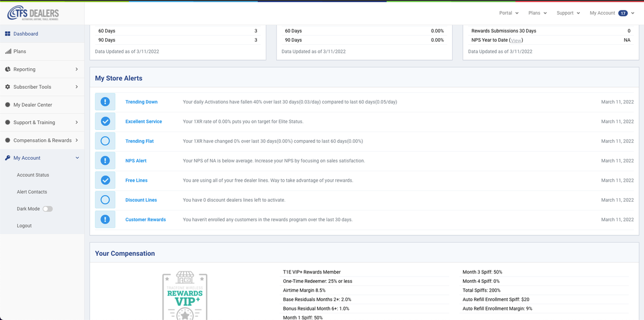Click the 'Total Spiffs: 200%' text
644x320 pixels.
click(x=481, y=290)
